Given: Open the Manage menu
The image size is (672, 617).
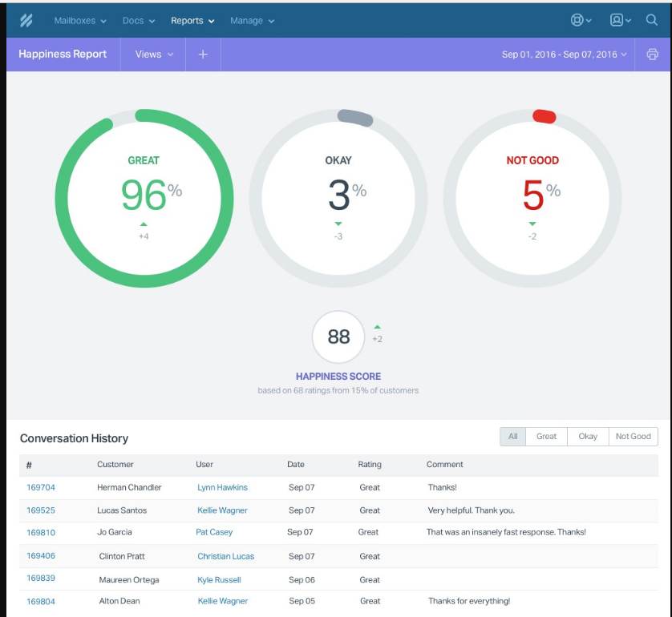Looking at the screenshot, I should click(252, 21).
